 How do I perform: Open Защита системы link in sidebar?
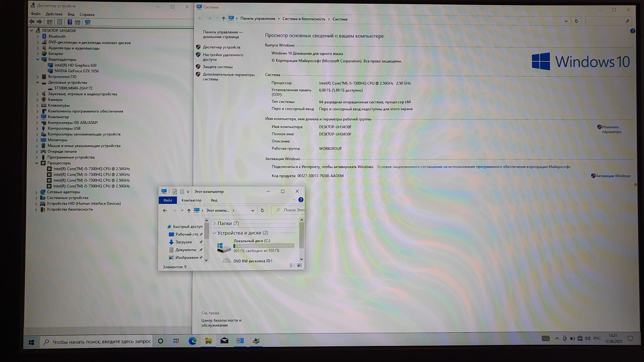pyautogui.click(x=218, y=67)
